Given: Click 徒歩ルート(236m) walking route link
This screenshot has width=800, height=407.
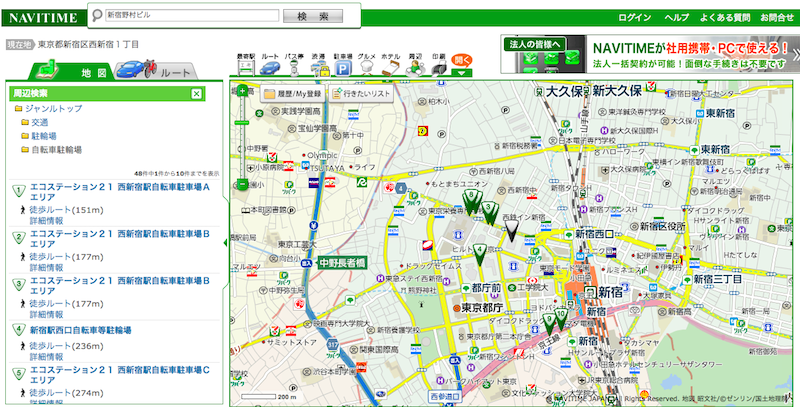Looking at the screenshot, I should coord(66,346).
